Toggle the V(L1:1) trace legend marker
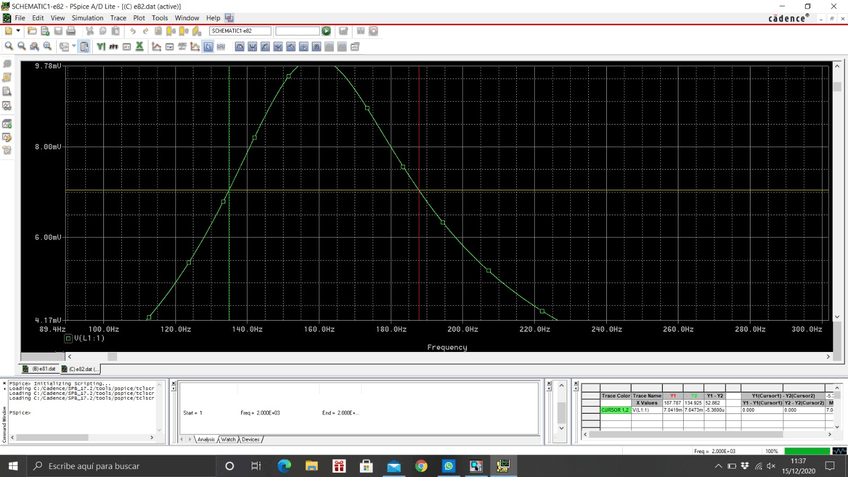The image size is (848, 477). tap(68, 338)
